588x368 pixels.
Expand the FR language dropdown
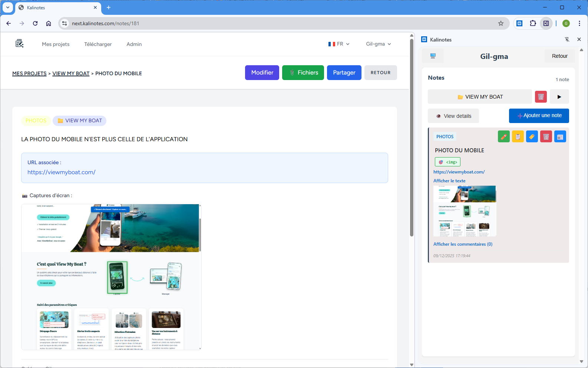coord(339,44)
